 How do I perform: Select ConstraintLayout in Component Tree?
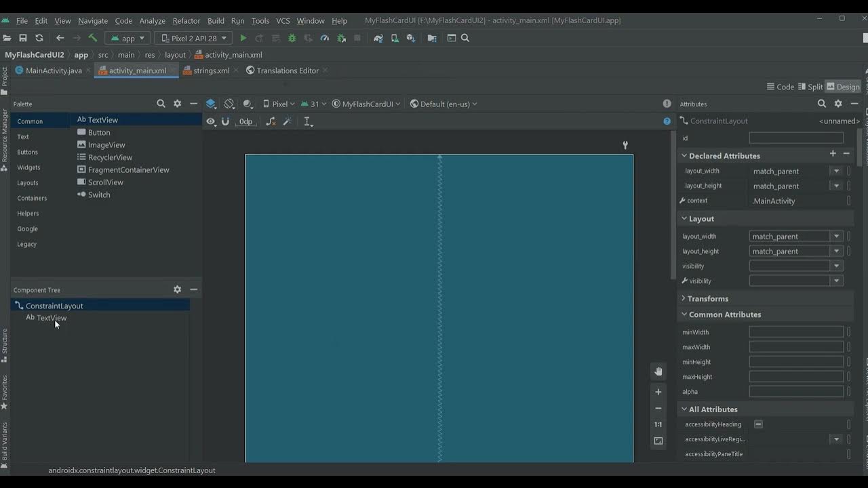coord(54,306)
